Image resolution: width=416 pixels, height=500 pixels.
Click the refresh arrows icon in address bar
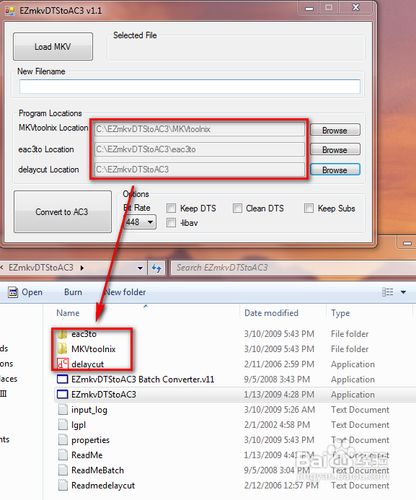coord(156,268)
